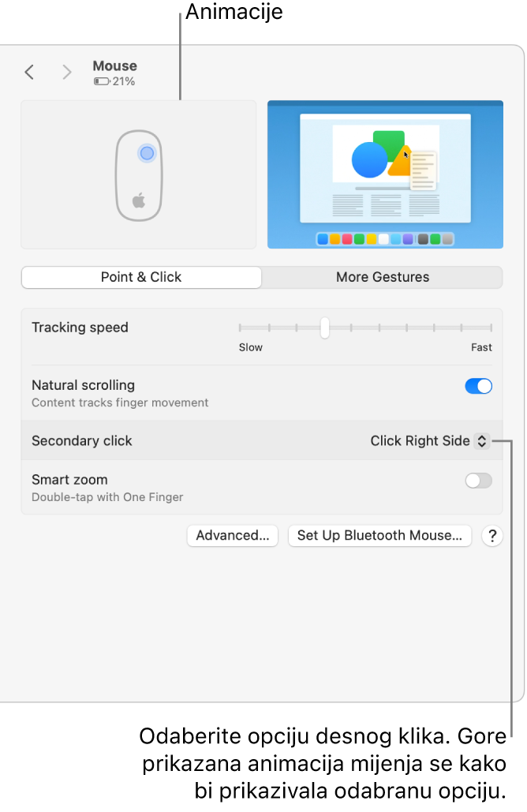Click the blue circle shape in preview
The height and width of the screenshot is (812, 527).
(x=369, y=159)
